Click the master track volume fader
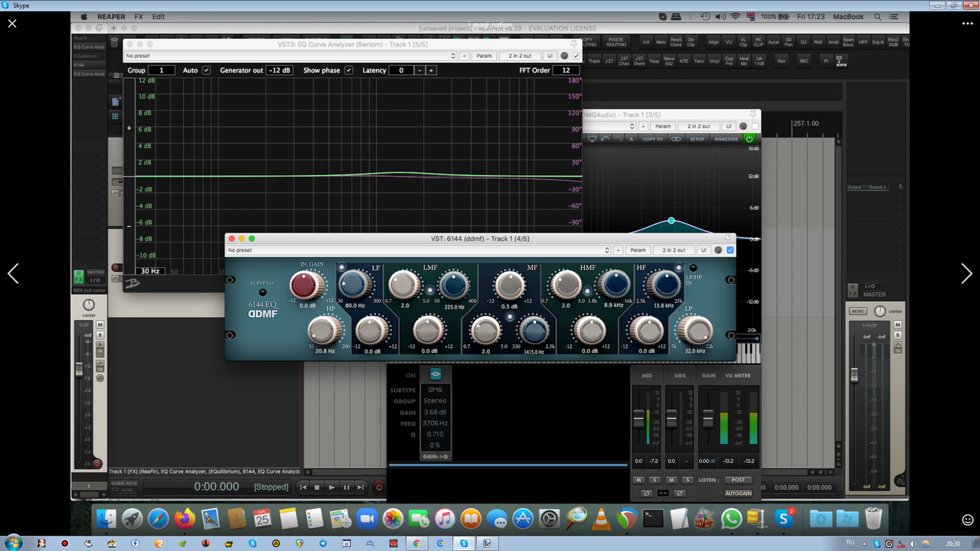 (854, 376)
